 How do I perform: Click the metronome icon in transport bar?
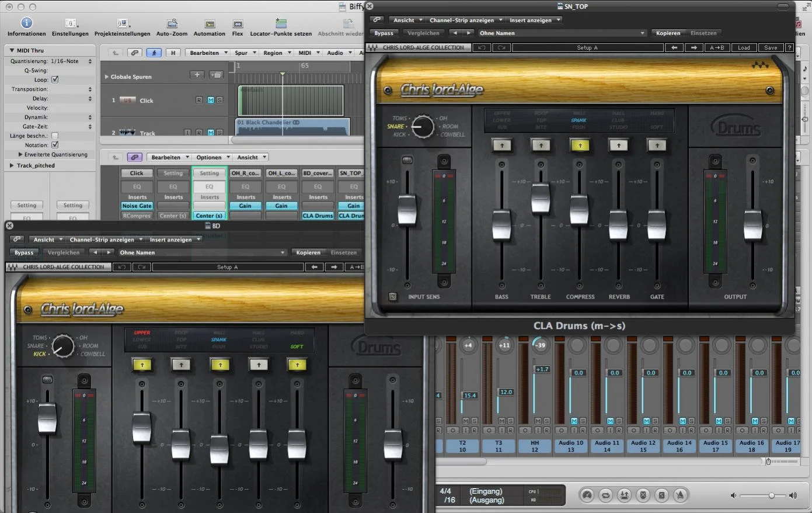680,495
